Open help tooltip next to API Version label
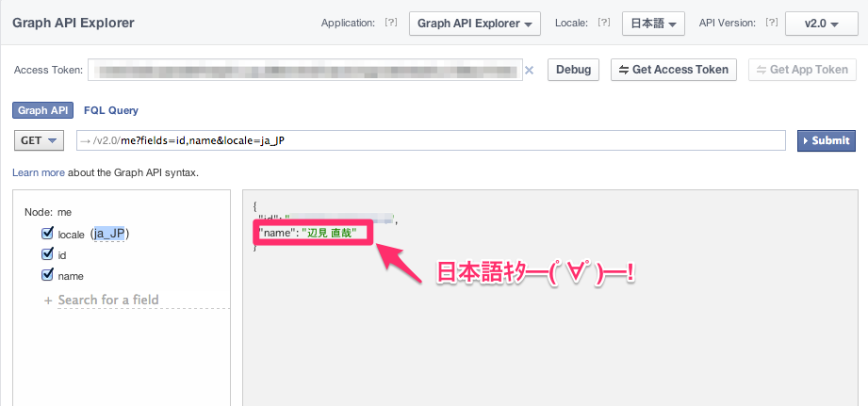Screen dimensions: 868x406 (772, 23)
